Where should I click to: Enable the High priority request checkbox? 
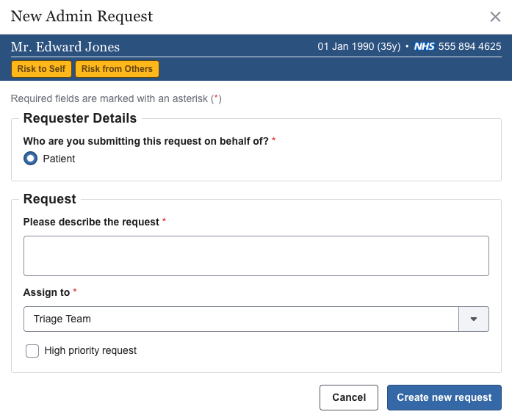[32, 351]
